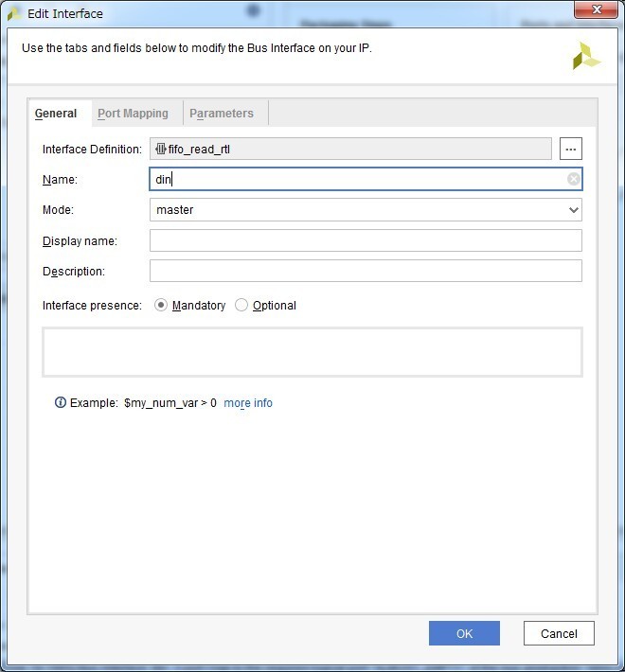The height and width of the screenshot is (672, 625).
Task: Switch to the Parameters tab
Action: coord(222,114)
